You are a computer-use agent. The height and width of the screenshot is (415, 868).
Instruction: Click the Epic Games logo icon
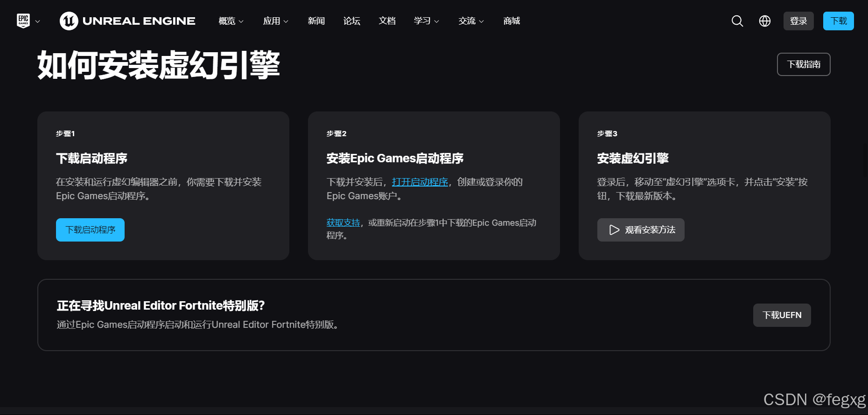[x=23, y=21]
